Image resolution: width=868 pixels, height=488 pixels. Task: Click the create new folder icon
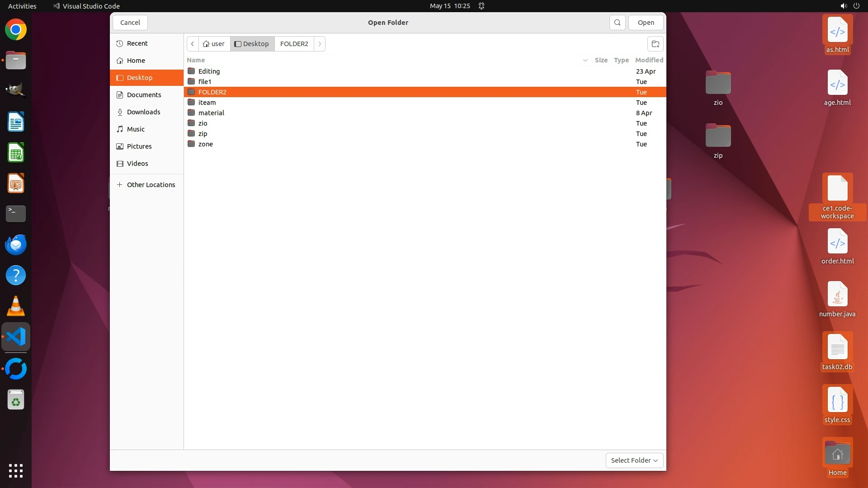pos(655,44)
